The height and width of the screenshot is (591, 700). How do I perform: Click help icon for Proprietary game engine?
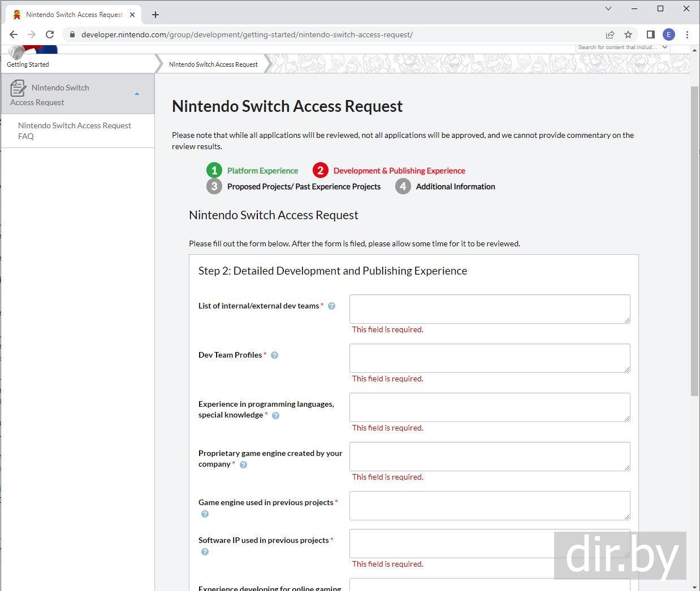pyautogui.click(x=244, y=465)
